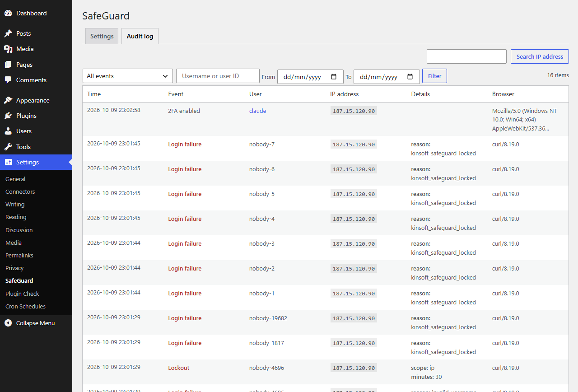Click the IP address column header

point(345,94)
